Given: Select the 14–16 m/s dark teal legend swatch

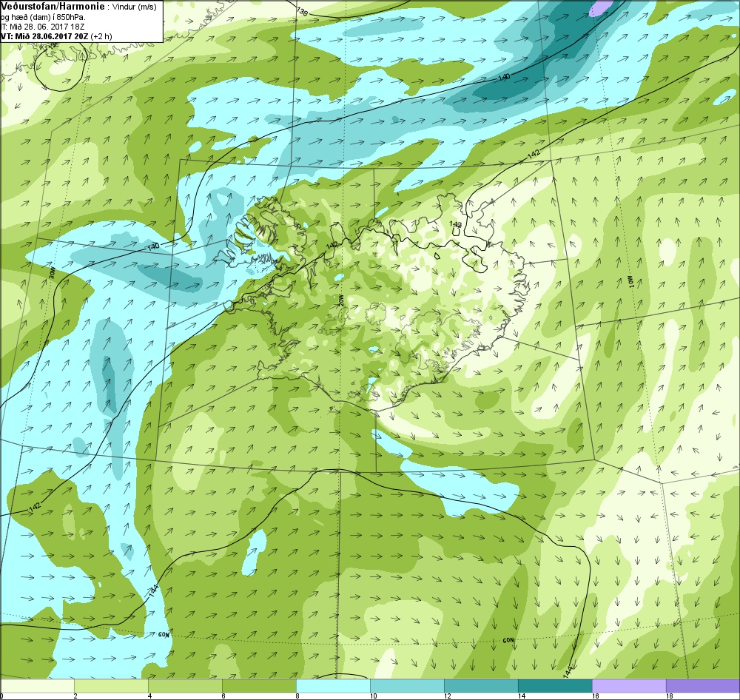Looking at the screenshot, I should tap(555, 685).
